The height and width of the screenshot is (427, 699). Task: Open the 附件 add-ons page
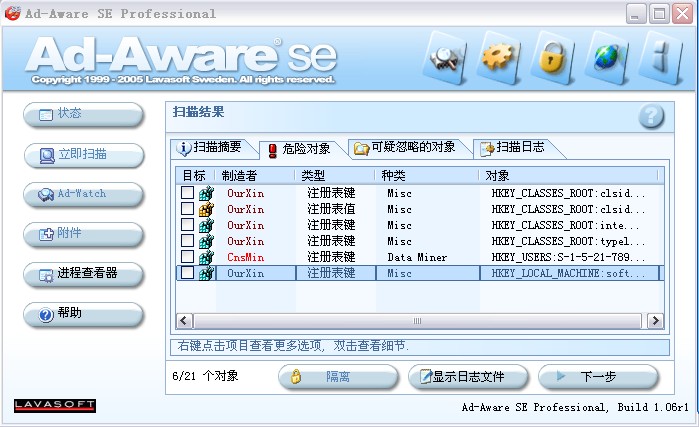[83, 234]
